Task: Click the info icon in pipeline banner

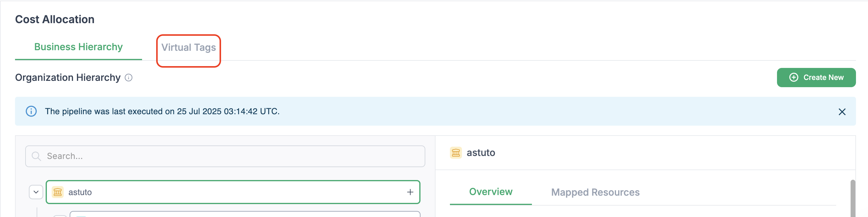Action: click(x=31, y=111)
